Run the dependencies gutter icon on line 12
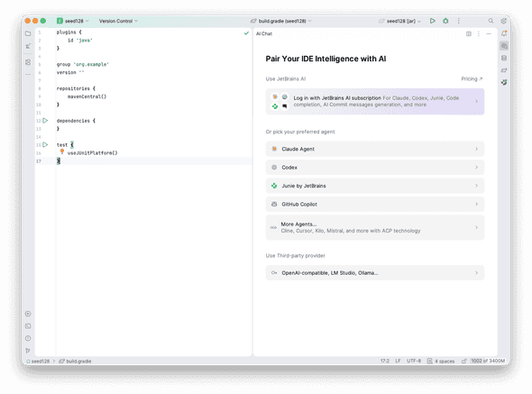 pos(45,121)
